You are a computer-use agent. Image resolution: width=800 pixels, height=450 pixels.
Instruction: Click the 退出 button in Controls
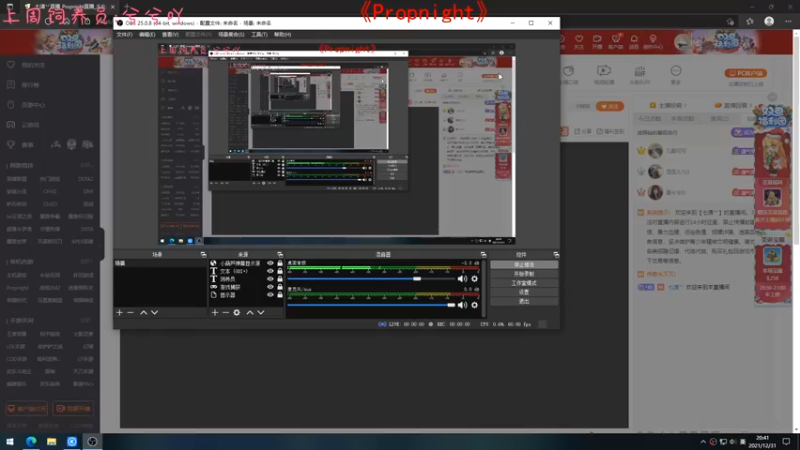[x=524, y=302]
